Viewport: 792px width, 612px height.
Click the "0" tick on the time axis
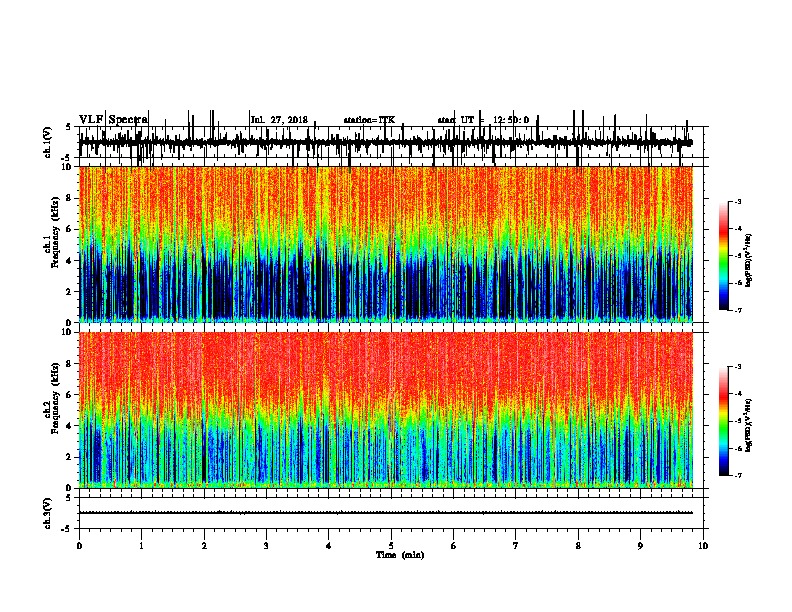[x=79, y=546]
